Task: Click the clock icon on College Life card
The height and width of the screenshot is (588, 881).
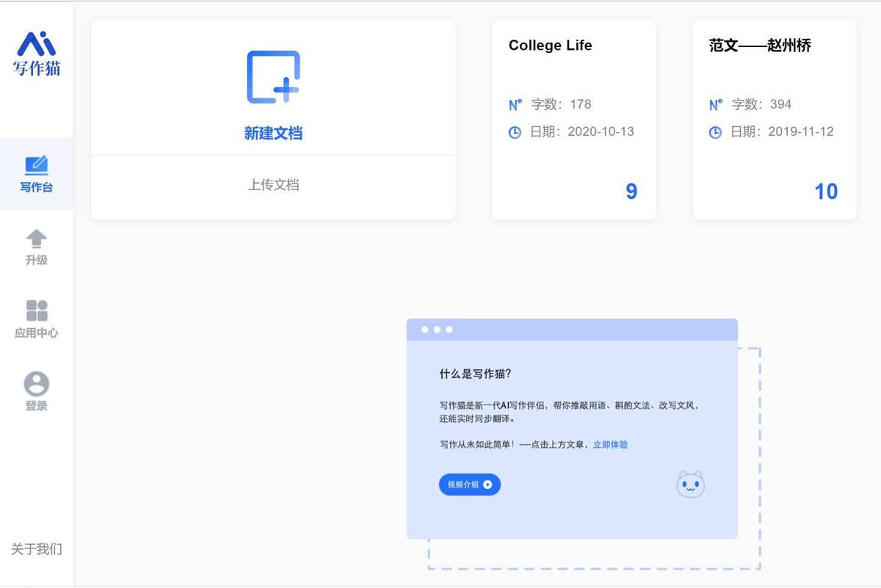Action: tap(515, 132)
